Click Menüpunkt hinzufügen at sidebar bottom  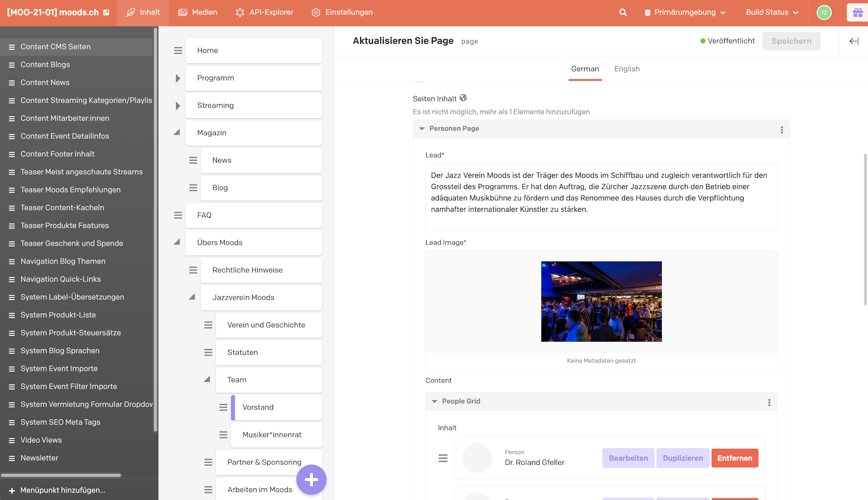point(62,490)
